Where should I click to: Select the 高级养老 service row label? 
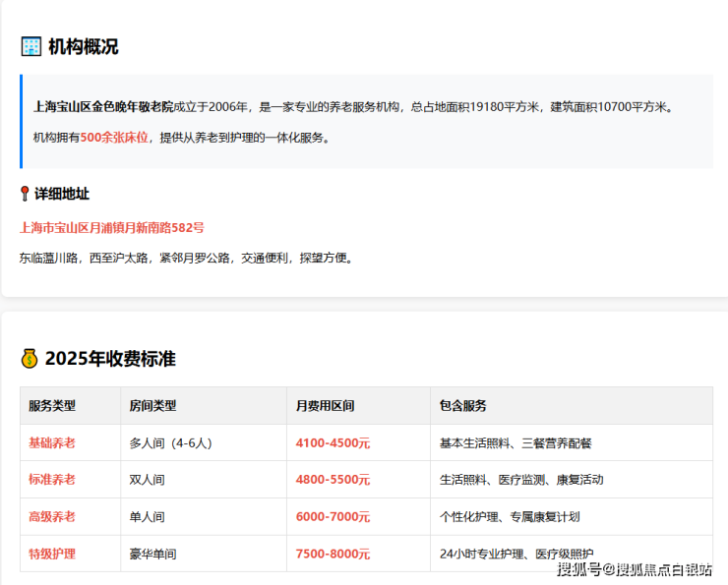click(52, 516)
